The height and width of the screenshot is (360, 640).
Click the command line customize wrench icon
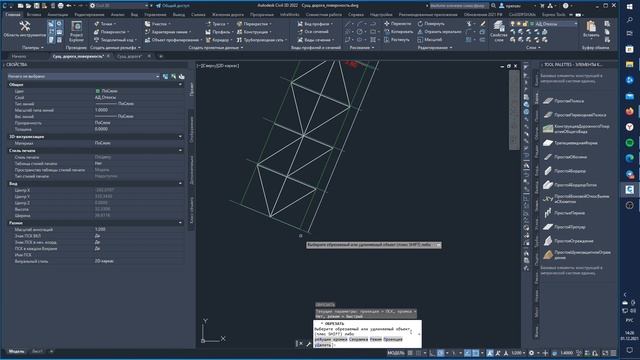tap(308, 344)
